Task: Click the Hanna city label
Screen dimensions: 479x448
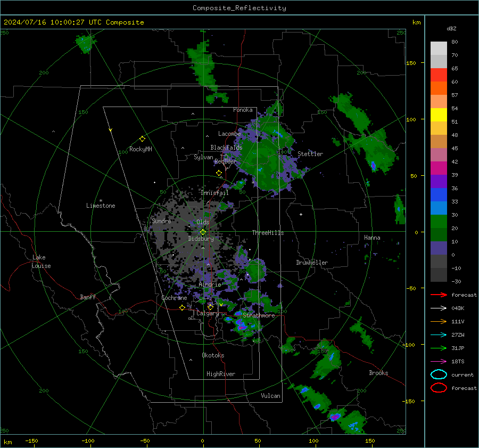Action: tap(372, 238)
